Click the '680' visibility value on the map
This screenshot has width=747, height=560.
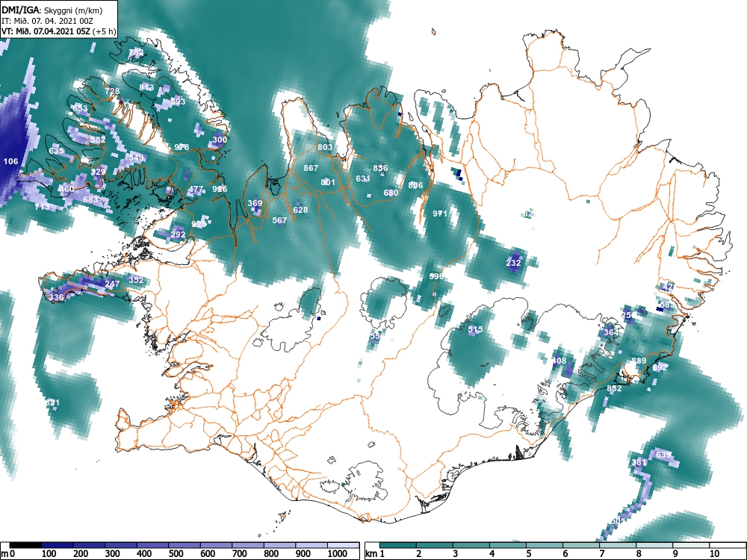391,193
